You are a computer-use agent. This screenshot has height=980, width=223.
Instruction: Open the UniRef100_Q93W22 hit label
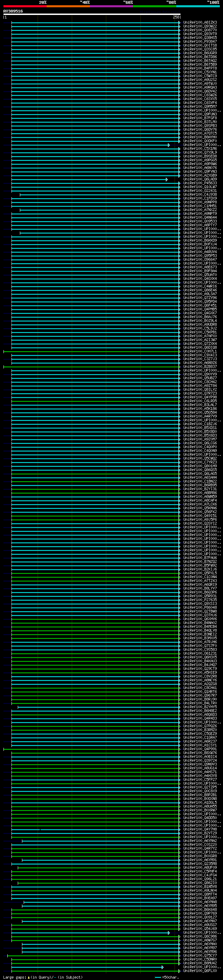200,26
